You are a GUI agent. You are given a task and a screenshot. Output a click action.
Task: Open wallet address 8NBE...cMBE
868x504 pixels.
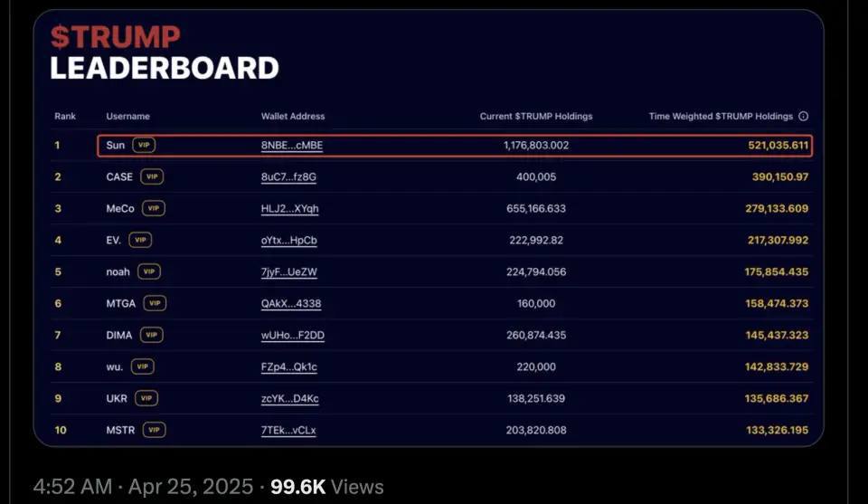(x=292, y=145)
